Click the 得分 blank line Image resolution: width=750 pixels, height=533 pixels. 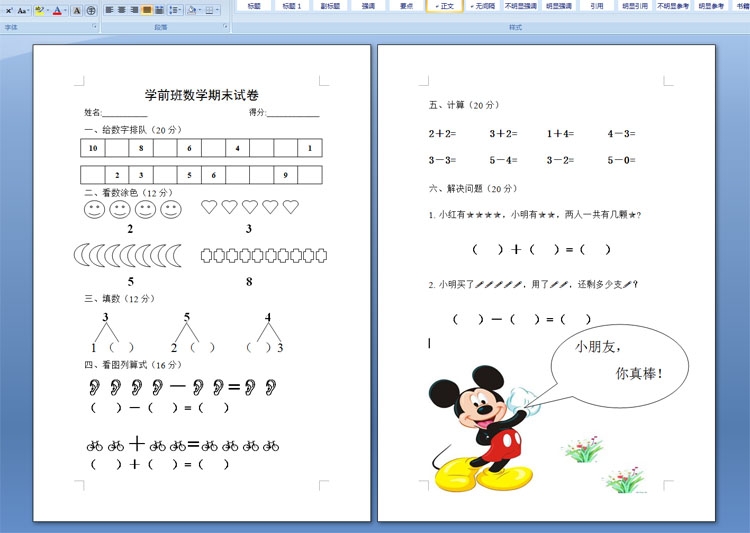coord(293,113)
